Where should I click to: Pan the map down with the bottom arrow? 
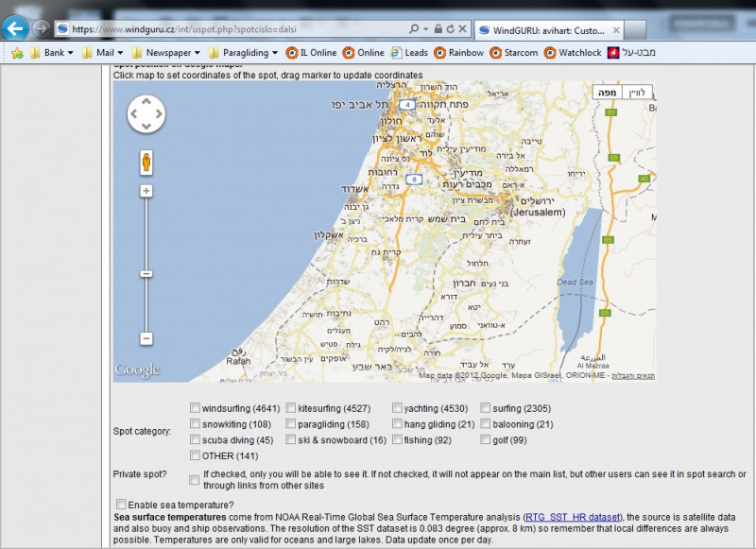tap(146, 127)
